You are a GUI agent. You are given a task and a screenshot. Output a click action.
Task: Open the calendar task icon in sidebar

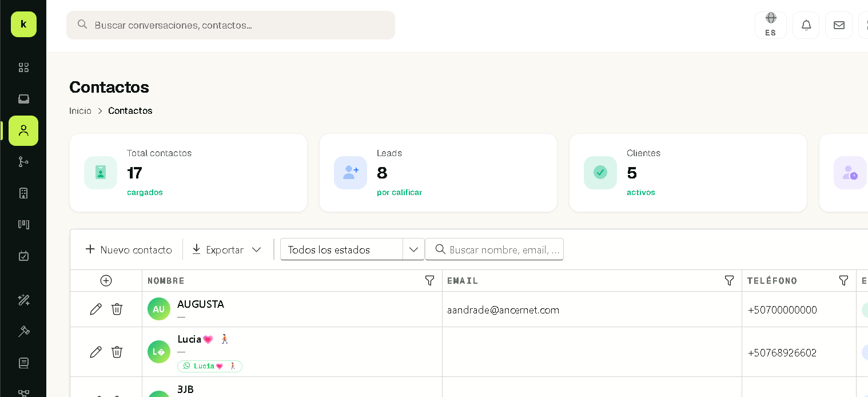coord(23,256)
